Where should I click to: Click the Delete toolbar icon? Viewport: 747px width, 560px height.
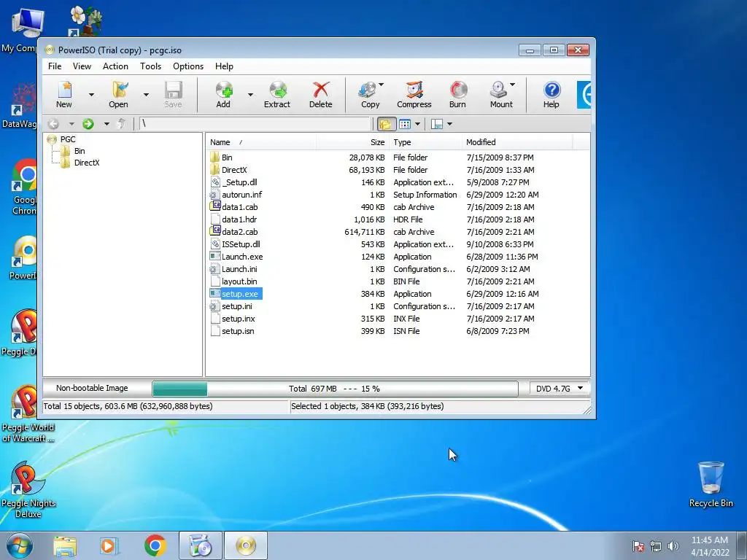pos(321,95)
